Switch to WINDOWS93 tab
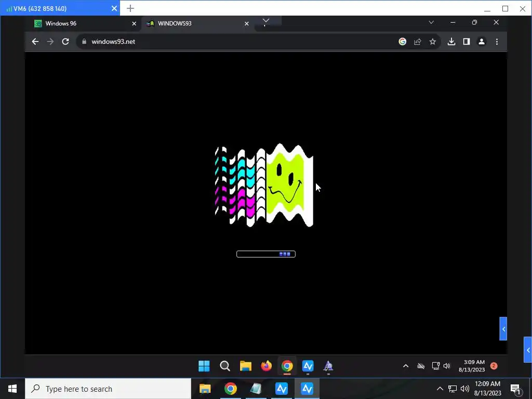 coord(197,23)
